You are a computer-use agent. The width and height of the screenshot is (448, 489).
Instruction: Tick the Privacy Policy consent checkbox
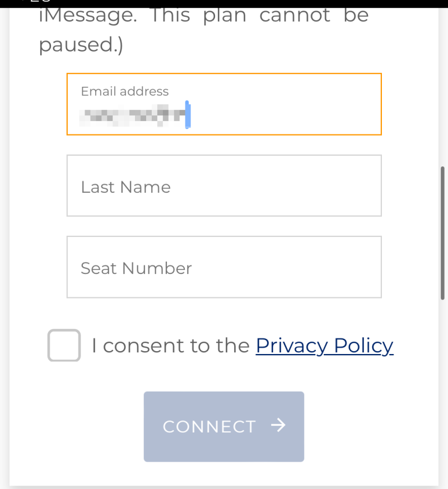point(64,345)
